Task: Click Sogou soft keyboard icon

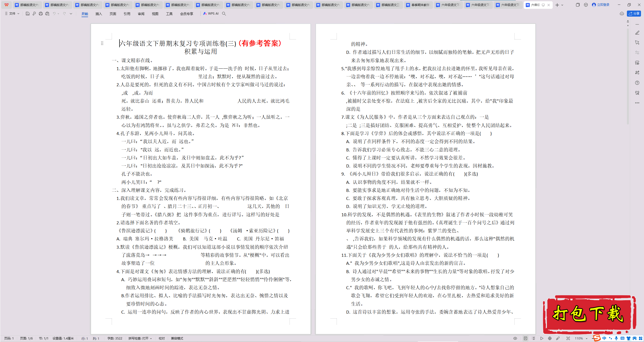Action: tap(622, 338)
